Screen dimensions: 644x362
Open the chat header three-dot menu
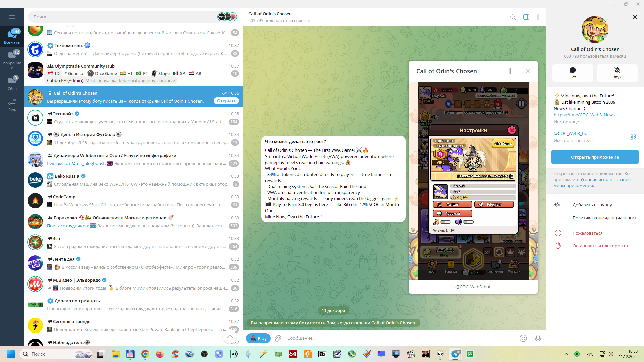(x=538, y=17)
